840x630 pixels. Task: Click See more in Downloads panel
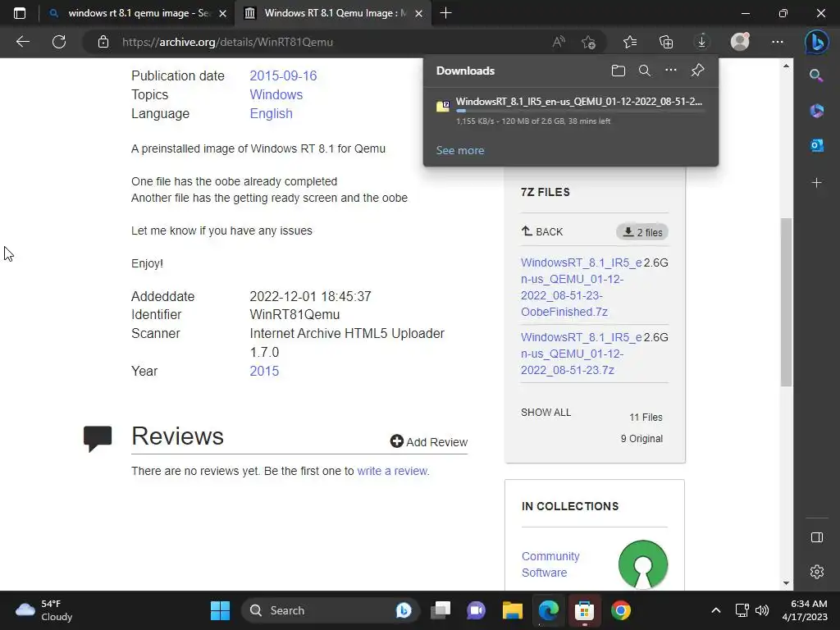tap(459, 151)
